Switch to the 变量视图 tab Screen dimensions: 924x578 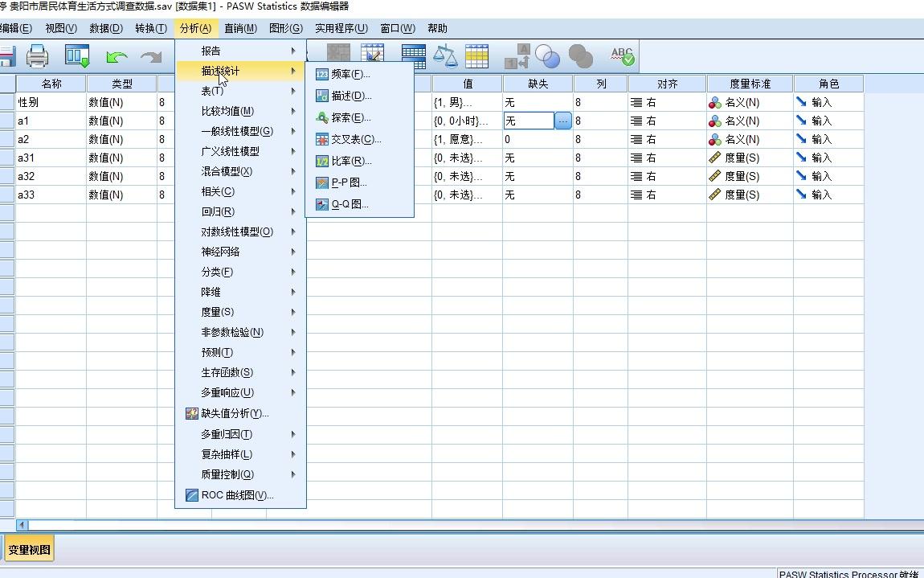click(31, 549)
